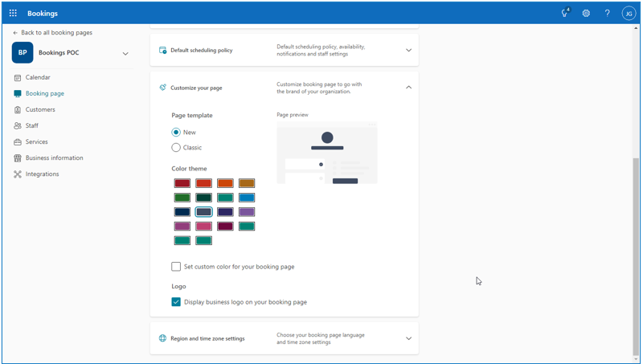Uncheck display business logo checkbox

coord(176,302)
